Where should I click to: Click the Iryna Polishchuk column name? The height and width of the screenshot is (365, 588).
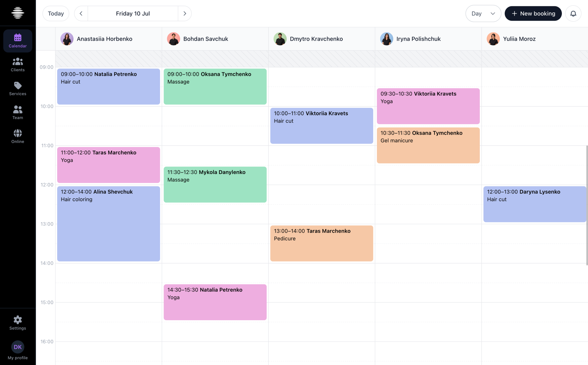point(418,39)
